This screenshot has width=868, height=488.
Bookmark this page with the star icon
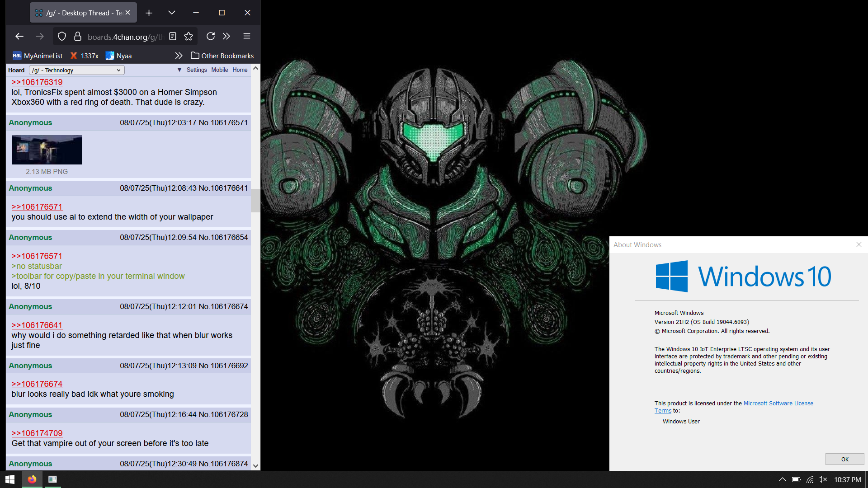(x=189, y=36)
